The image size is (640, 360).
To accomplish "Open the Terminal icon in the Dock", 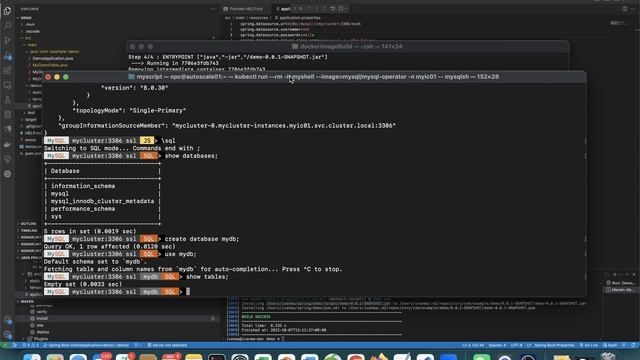I will click(x=216, y=358).
